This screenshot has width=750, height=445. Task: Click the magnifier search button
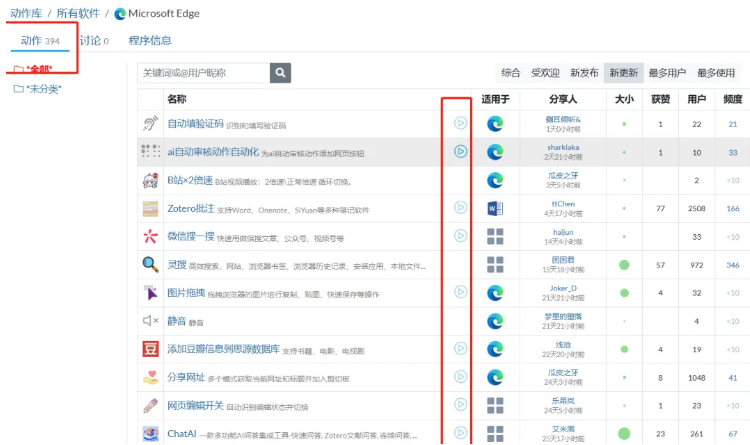coord(281,72)
